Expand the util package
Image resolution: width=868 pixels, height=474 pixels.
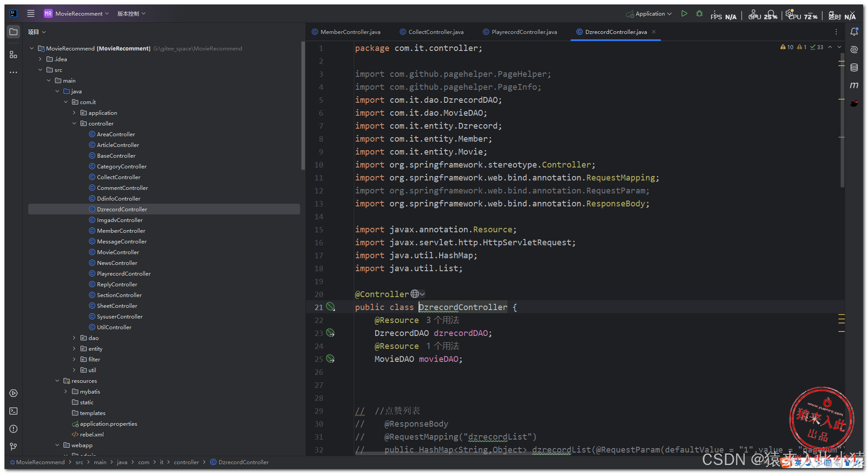tap(74, 370)
